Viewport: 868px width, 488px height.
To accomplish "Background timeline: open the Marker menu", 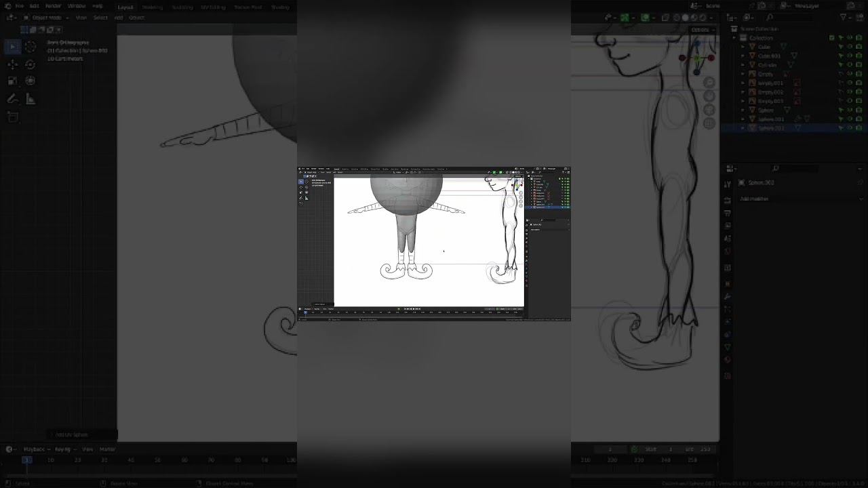I will 107,449.
